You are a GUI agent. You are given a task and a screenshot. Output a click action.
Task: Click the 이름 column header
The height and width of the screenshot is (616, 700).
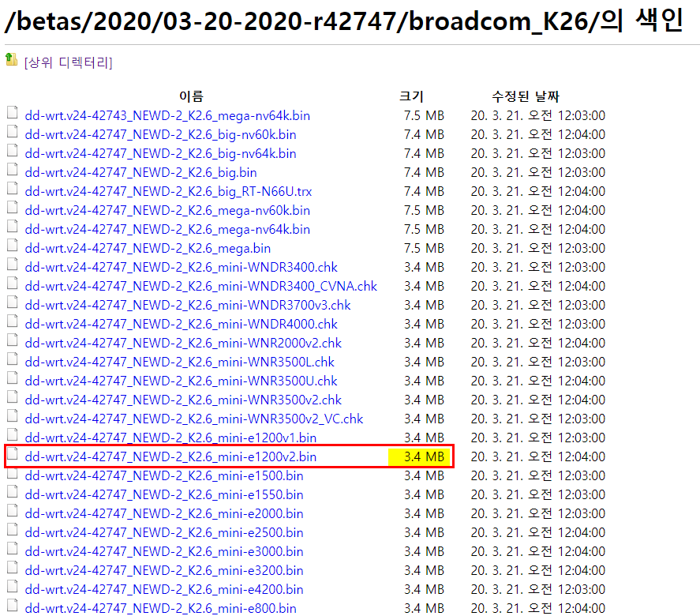191,96
